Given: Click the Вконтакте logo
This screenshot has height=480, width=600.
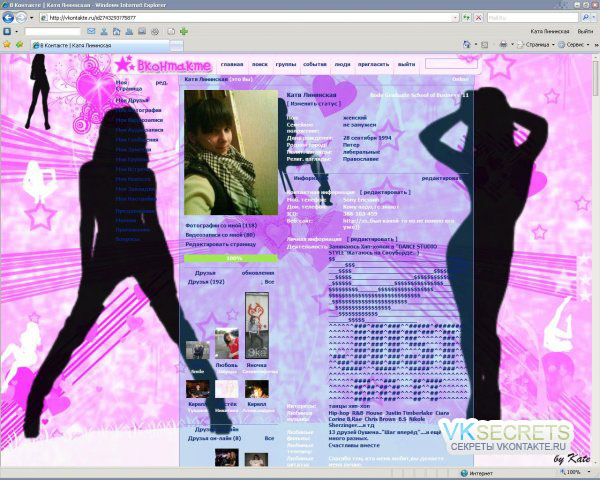Looking at the screenshot, I should pos(163,65).
